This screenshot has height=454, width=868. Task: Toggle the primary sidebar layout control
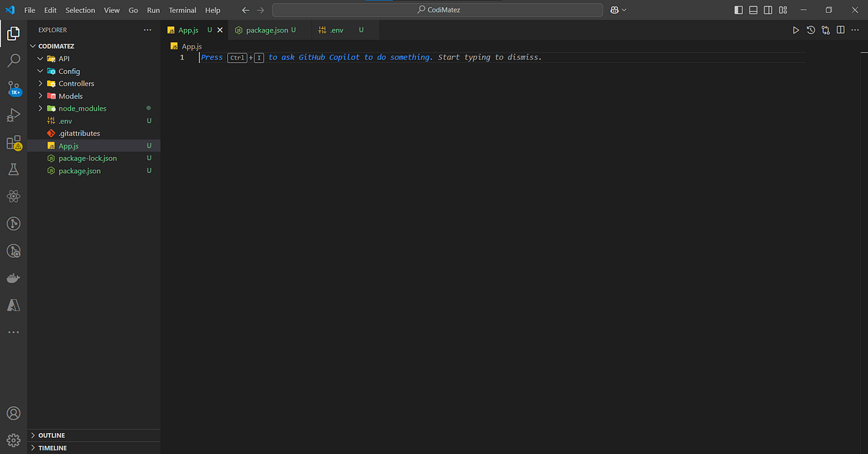click(739, 9)
